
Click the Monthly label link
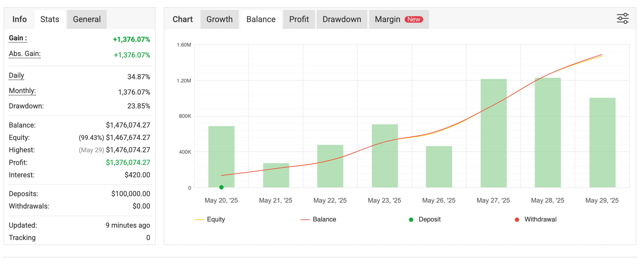point(22,91)
